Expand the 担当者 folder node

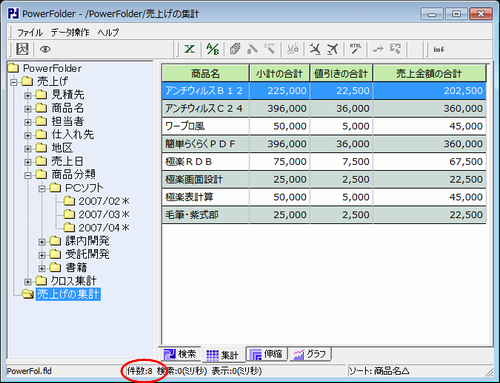coord(28,122)
